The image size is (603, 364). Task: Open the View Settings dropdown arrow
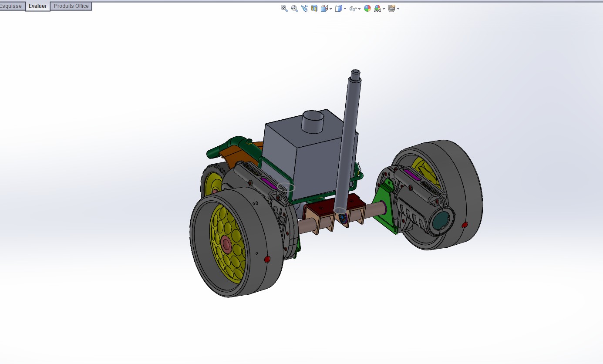398,9
